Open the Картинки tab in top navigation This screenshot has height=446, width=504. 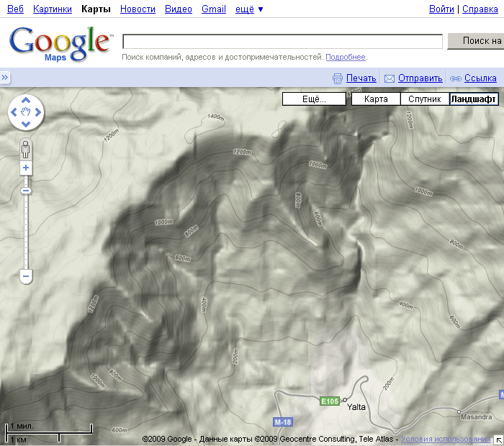[x=53, y=9]
